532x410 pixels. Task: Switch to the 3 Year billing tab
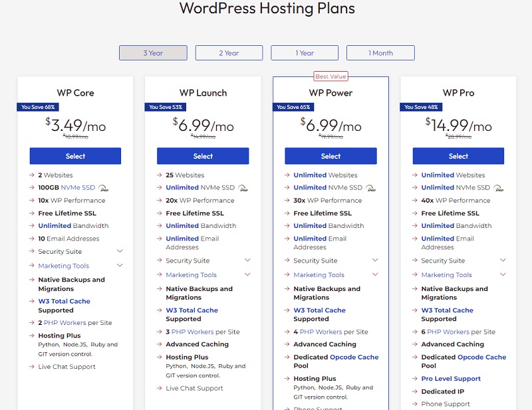pyautogui.click(x=153, y=53)
